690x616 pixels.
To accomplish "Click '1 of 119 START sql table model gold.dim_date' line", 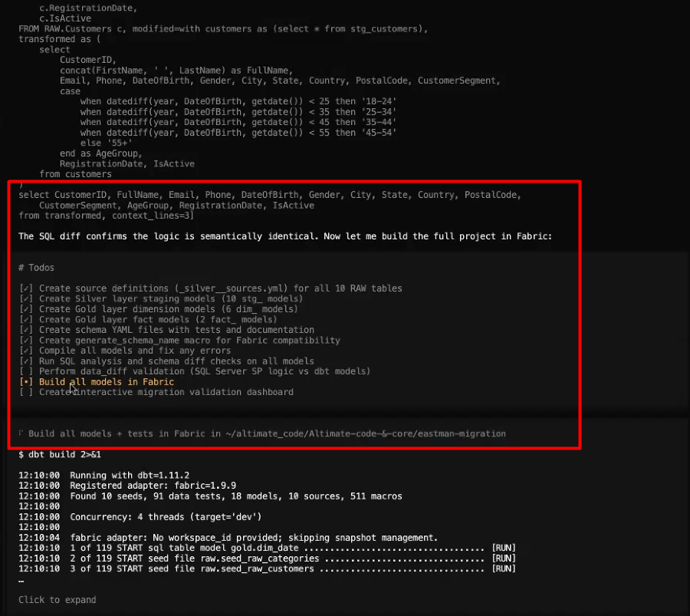I will (x=267, y=548).
